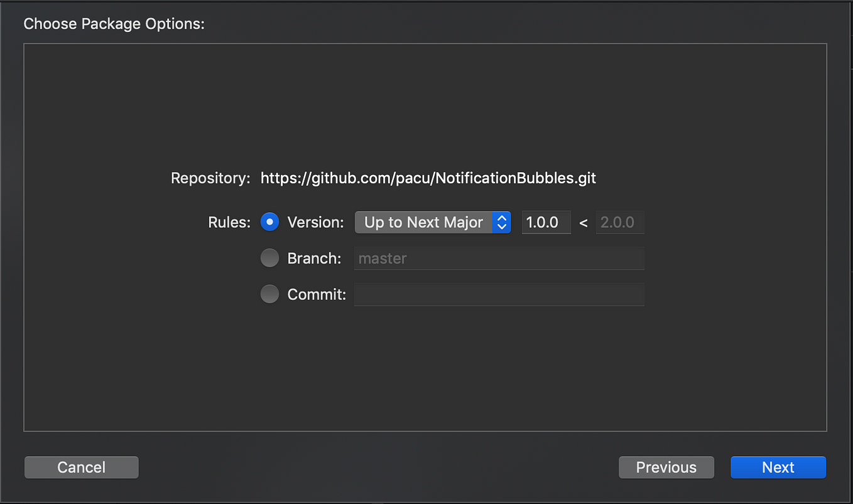The image size is (853, 504).
Task: Click the Repository label
Action: [x=210, y=178]
